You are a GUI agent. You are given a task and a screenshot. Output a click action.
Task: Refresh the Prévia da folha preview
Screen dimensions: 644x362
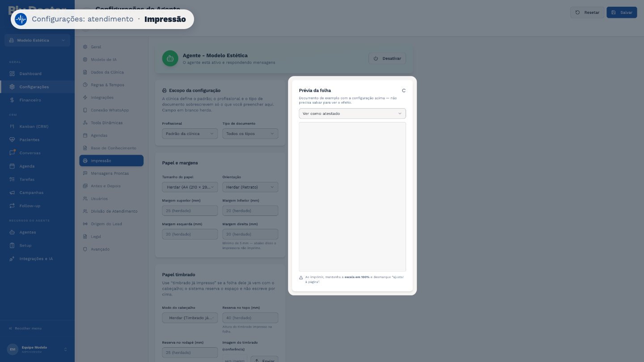pyautogui.click(x=404, y=91)
